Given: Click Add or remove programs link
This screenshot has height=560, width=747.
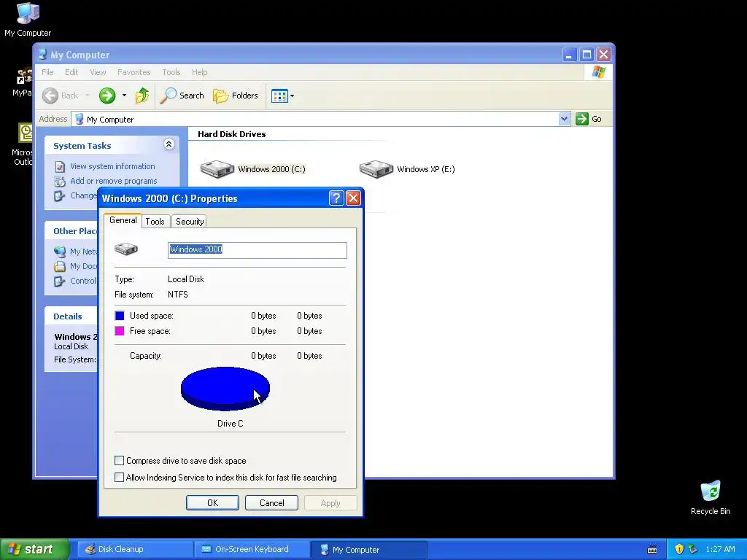Looking at the screenshot, I should point(113,181).
